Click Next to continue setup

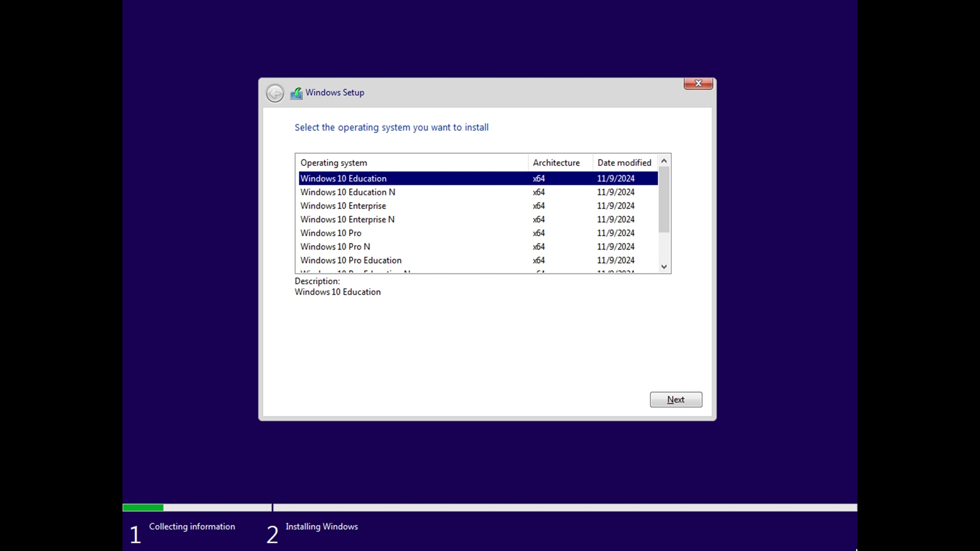[x=676, y=399]
